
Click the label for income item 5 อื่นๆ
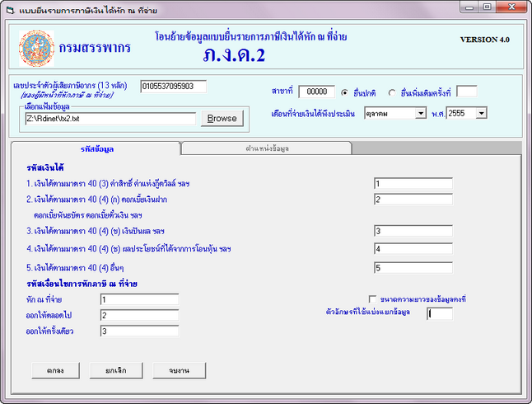75,268
